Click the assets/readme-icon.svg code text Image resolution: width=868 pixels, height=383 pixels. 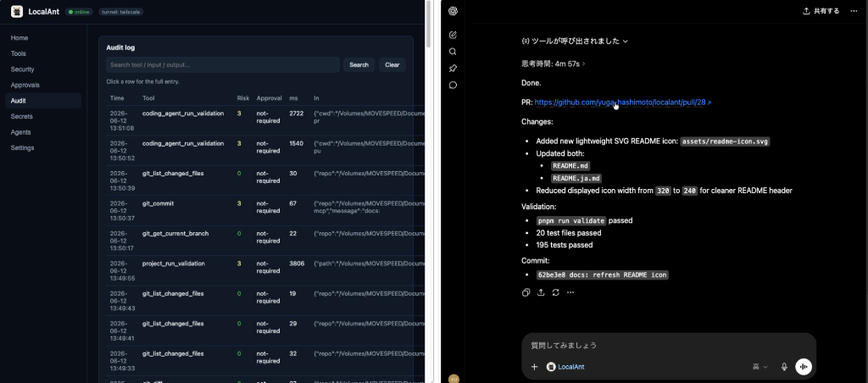pyautogui.click(x=725, y=142)
